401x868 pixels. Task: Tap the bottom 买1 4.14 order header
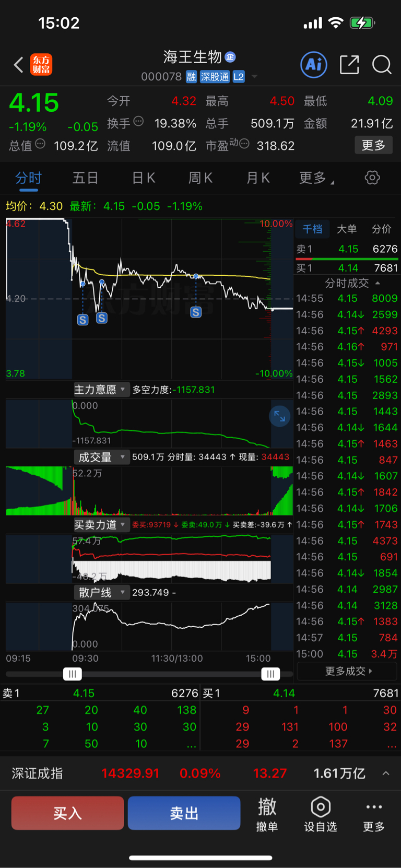pyautogui.click(x=301, y=693)
